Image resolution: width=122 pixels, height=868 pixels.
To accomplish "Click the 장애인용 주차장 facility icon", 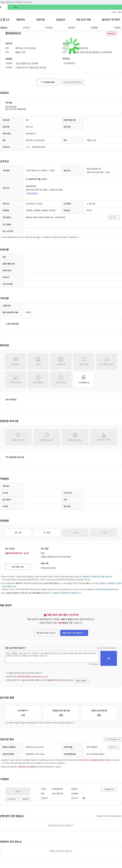I will [x=18, y=437].
